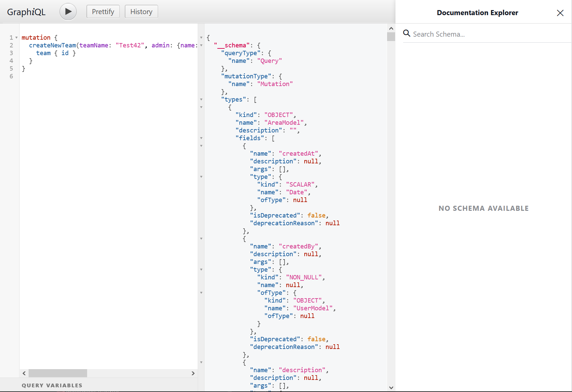Click the "team" field on line 3
This screenshot has width=572, height=392.
tap(43, 53)
